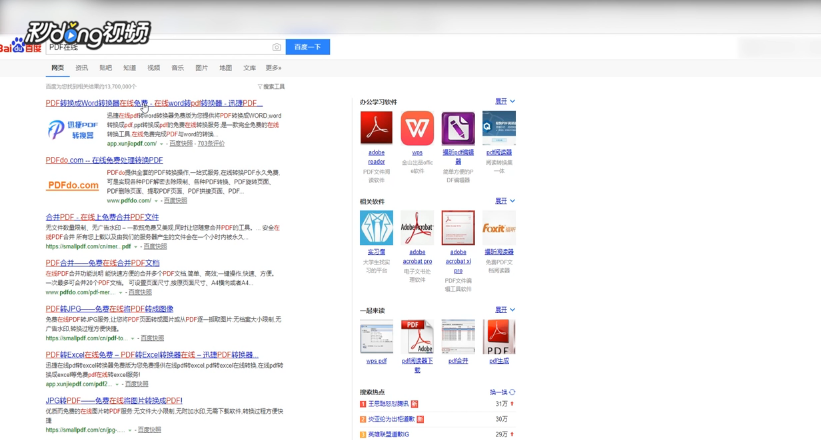
Task: Select the 贴吧 tab
Action: [106, 68]
